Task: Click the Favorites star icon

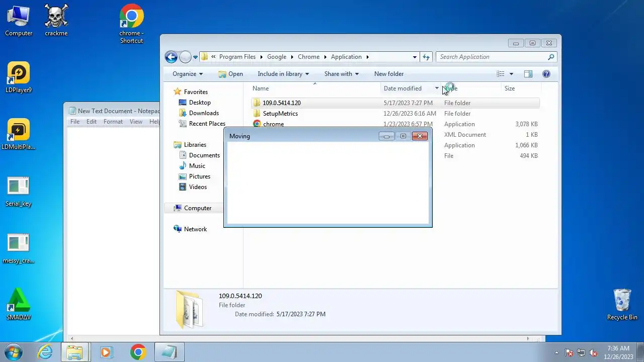Action: (177, 92)
